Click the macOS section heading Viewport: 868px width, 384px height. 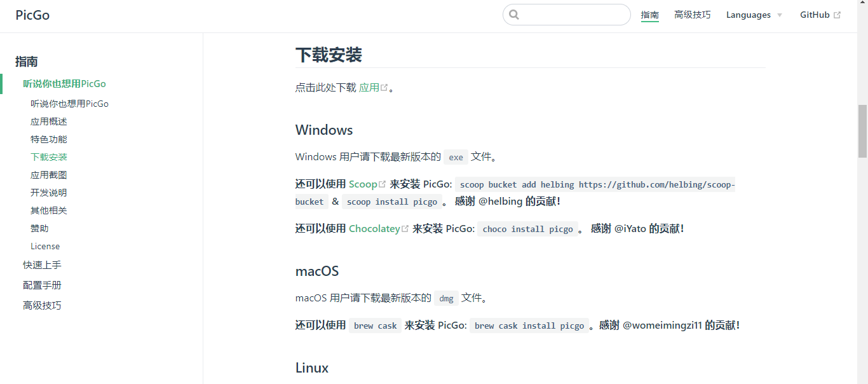click(317, 271)
